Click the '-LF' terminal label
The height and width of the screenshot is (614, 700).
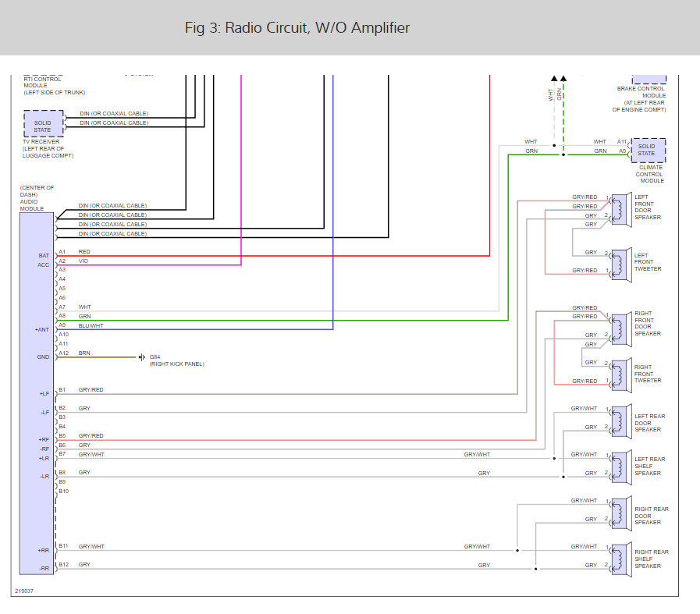(44, 413)
